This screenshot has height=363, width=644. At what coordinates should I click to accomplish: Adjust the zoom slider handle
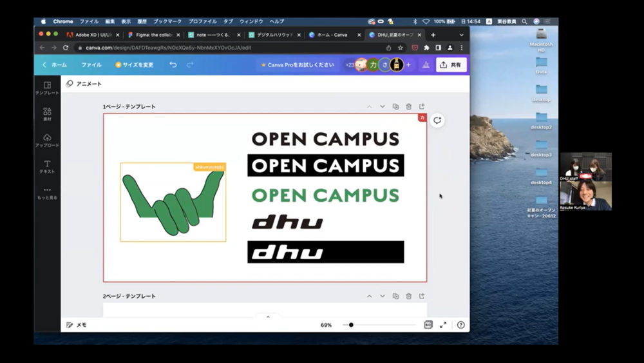[x=351, y=325]
